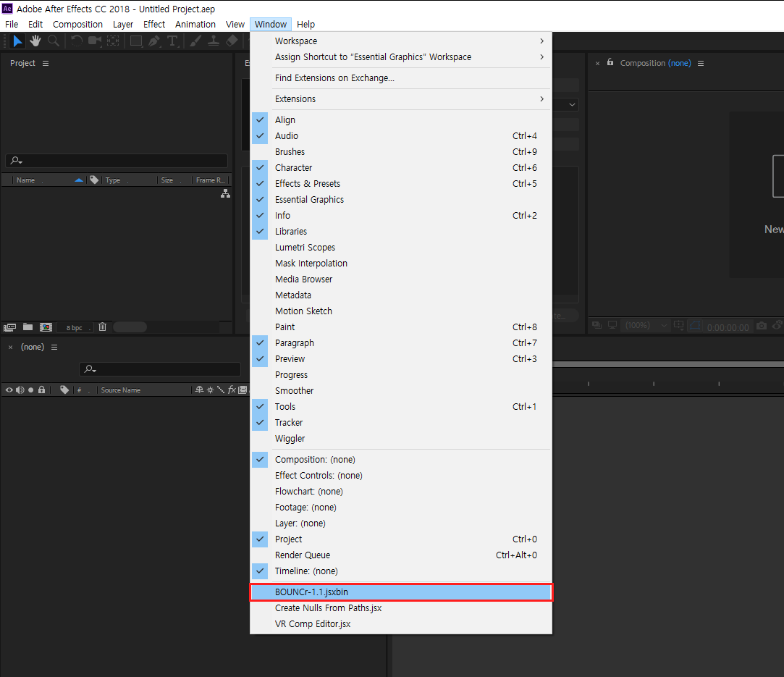Delete selected project item trash icon
This screenshot has height=677, width=784.
point(103,327)
